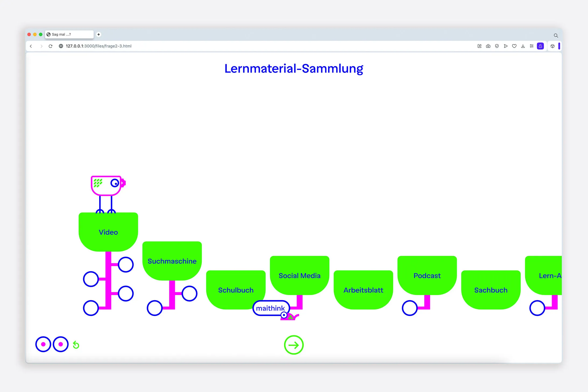This screenshot has width=588, height=392.
Task: Click the Lernmaterial-Sammlung heading
Action: [x=294, y=69]
